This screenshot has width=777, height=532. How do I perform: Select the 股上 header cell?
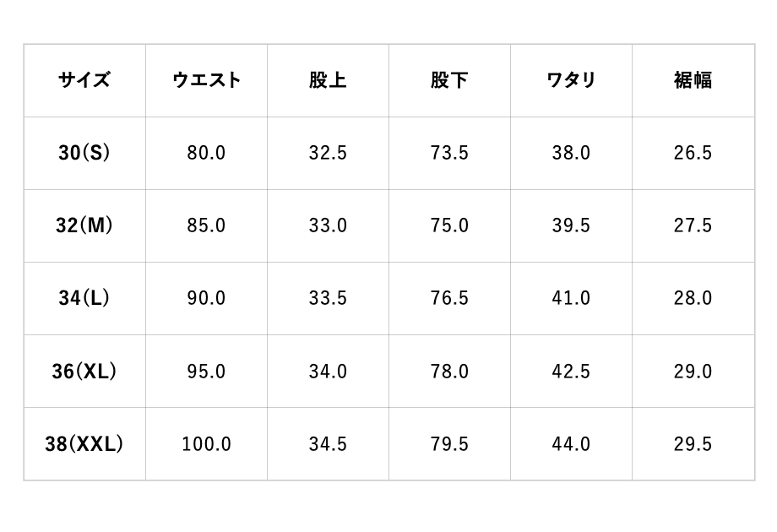point(328,80)
